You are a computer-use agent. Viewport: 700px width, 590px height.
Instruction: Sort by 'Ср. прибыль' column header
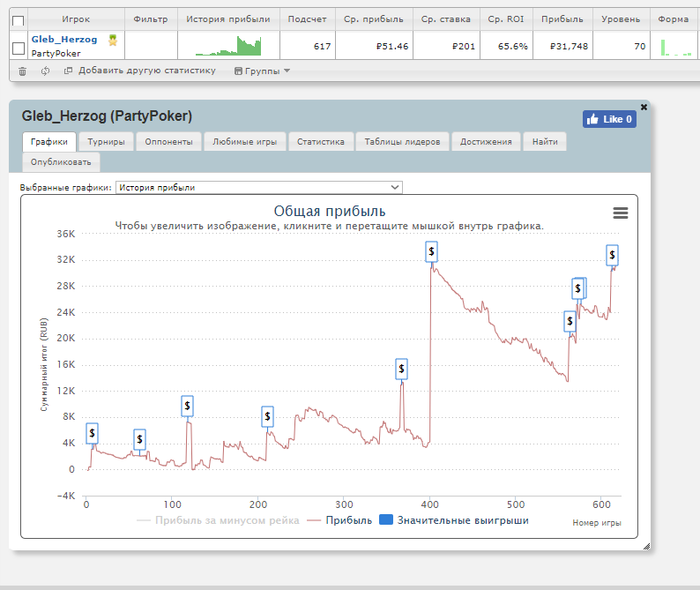tap(374, 19)
